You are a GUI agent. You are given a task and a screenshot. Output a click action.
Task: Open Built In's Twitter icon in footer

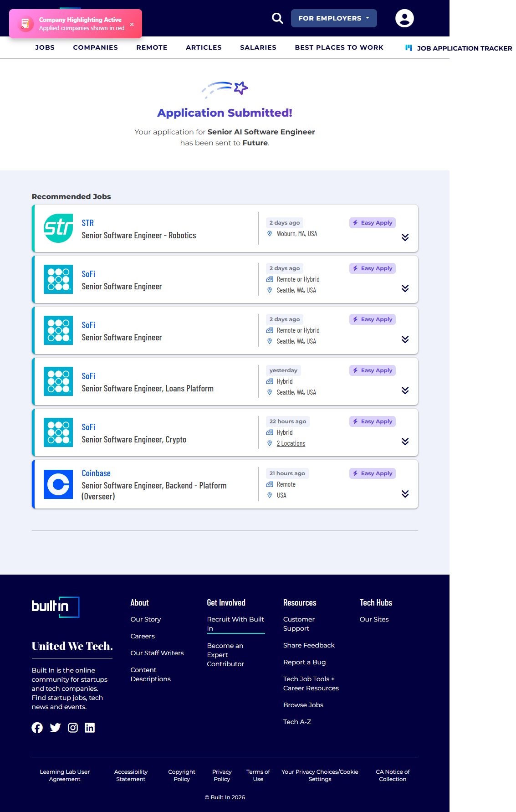coord(55,728)
